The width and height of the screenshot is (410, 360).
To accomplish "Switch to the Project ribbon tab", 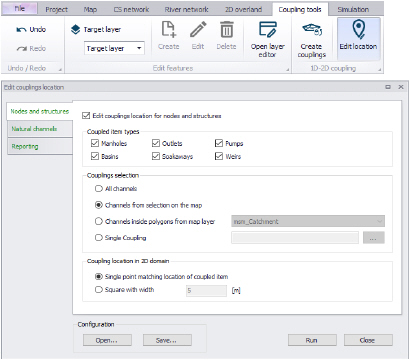I will (x=57, y=10).
